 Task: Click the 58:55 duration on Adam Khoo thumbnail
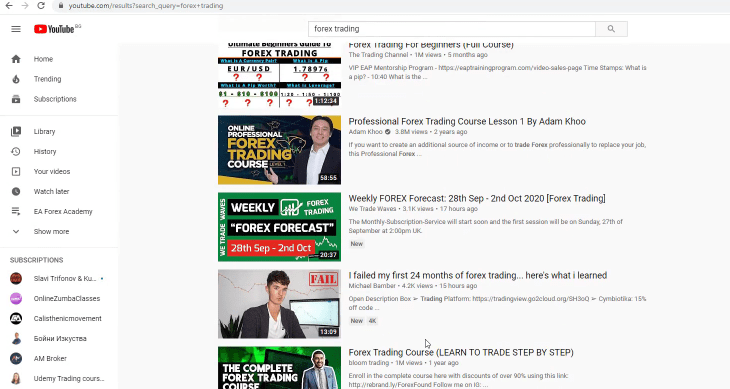328,178
